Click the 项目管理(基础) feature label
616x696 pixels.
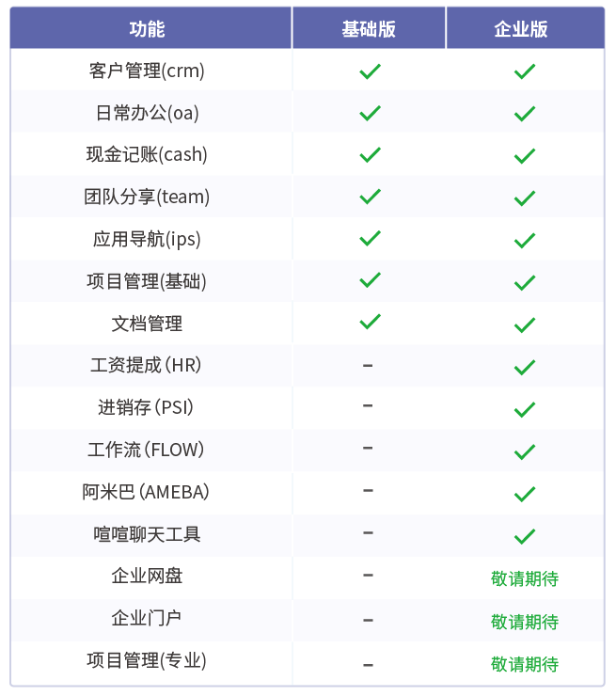(x=147, y=281)
